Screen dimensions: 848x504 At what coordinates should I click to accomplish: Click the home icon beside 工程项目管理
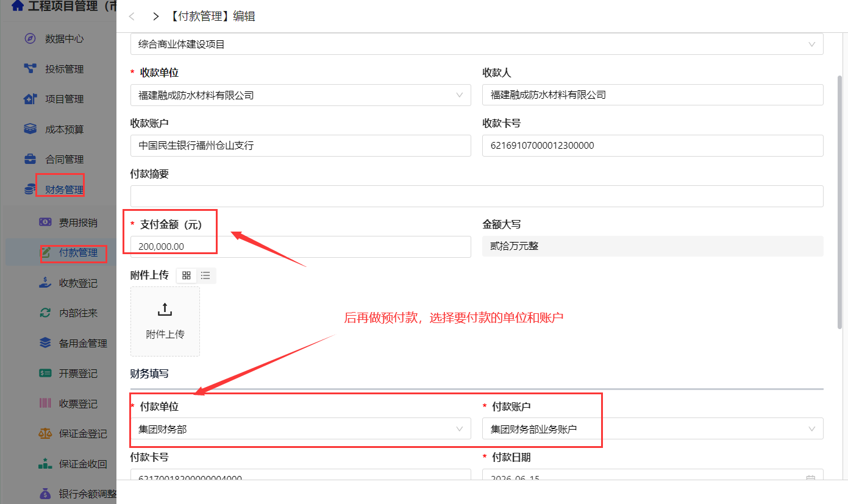[x=18, y=6]
